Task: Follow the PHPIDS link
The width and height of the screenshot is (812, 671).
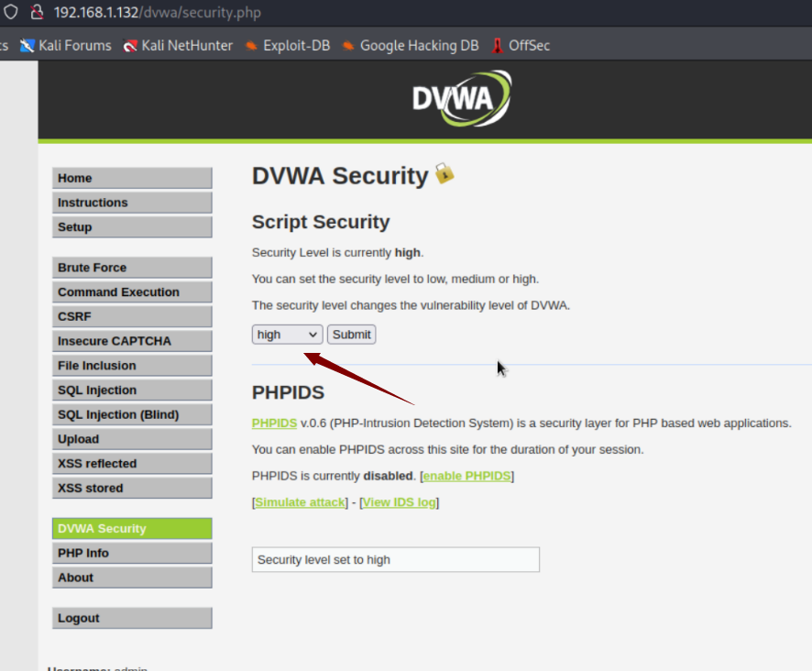Action: point(274,423)
